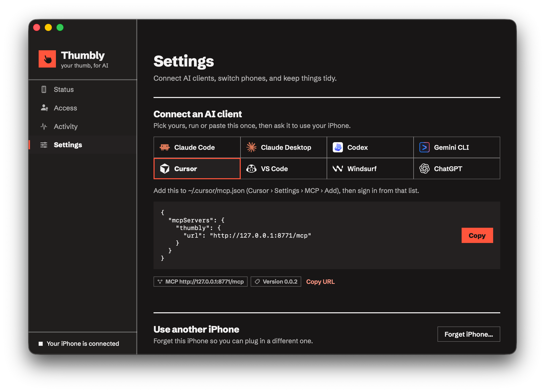
Task: Click the Windsurf wave icon
Action: [x=338, y=169]
